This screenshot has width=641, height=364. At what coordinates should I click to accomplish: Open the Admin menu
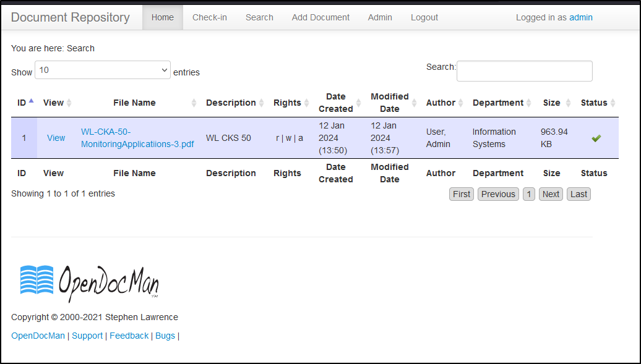[x=380, y=17]
